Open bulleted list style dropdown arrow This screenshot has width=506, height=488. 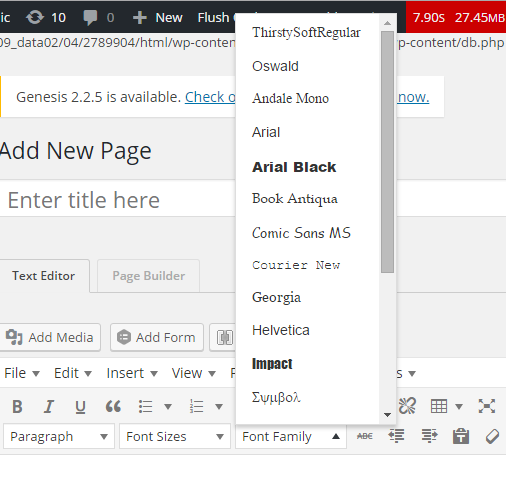tap(168, 406)
